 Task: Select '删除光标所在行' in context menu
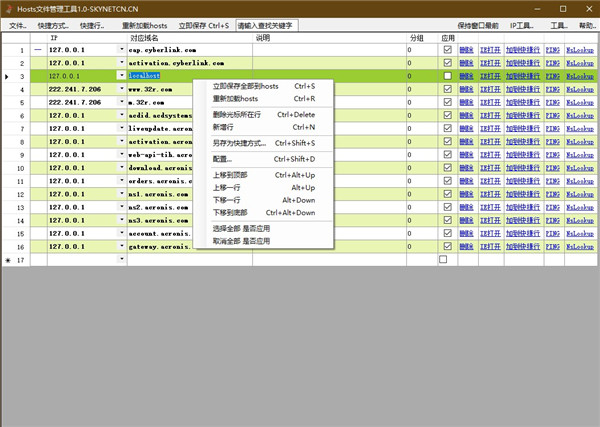[237, 115]
